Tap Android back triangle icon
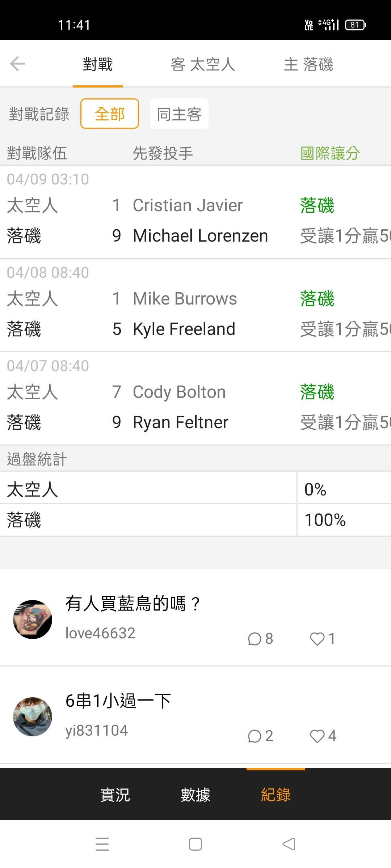Viewport: 391px width, 868px height. (289, 844)
